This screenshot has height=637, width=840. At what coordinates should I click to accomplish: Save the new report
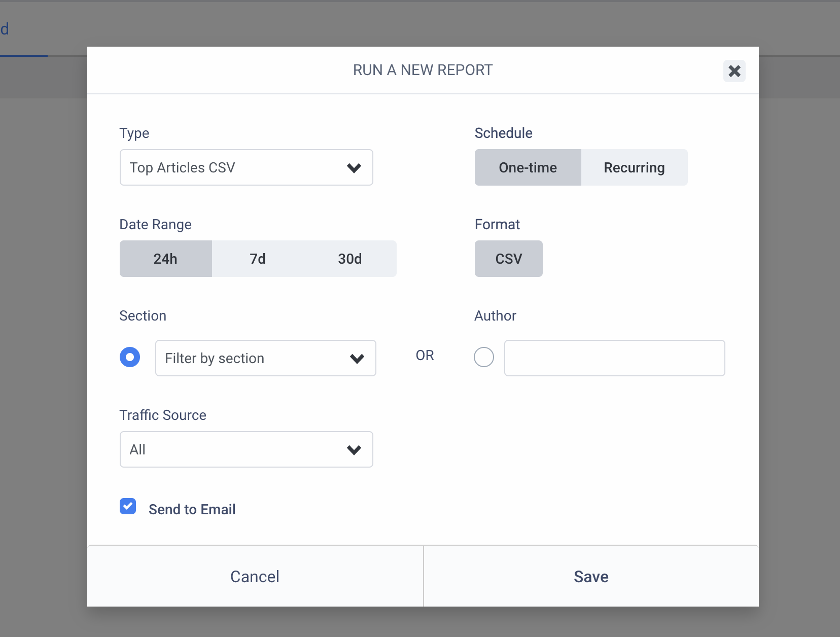[591, 576]
